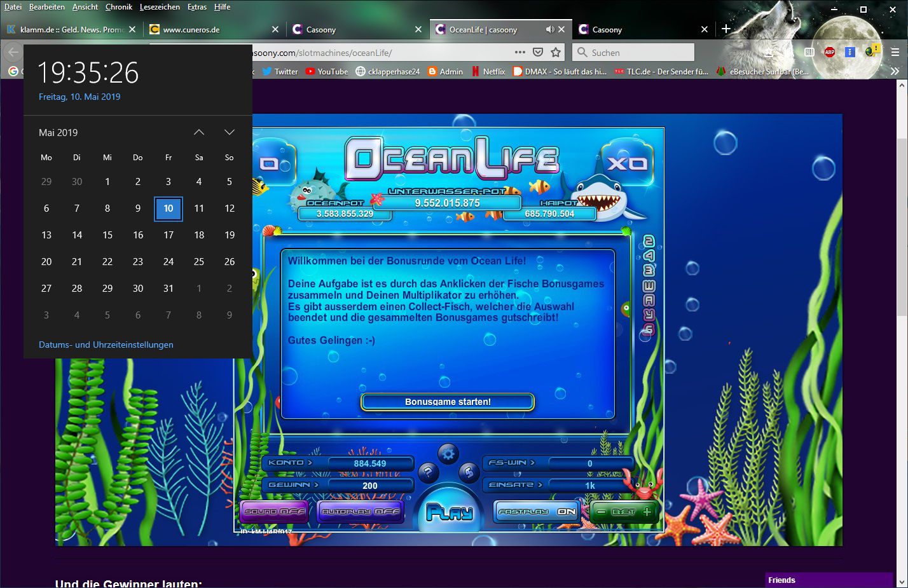Image resolution: width=908 pixels, height=588 pixels.
Task: Click the Bonusgame starten! button
Action: tap(448, 402)
